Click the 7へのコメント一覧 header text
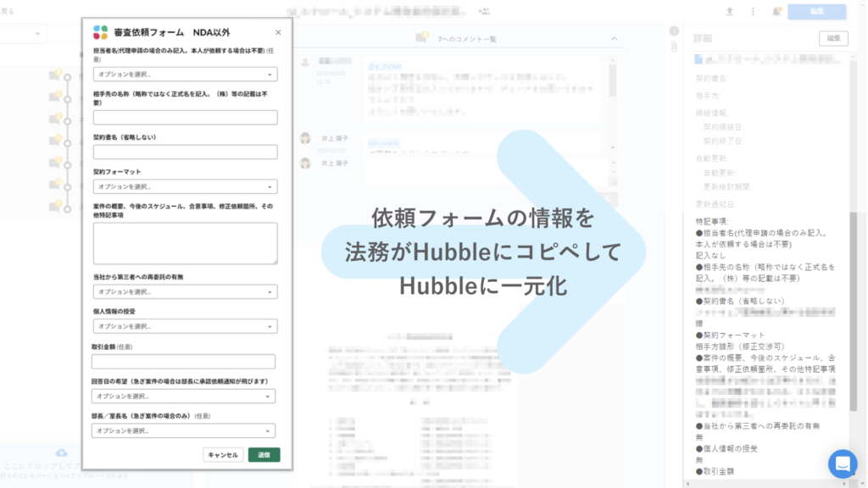 [x=467, y=39]
